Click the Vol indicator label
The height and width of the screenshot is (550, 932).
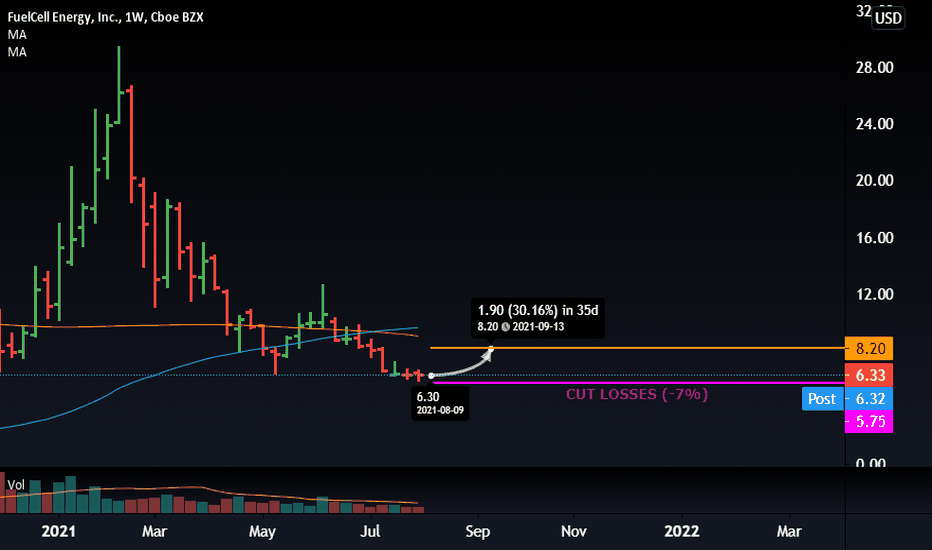click(x=16, y=485)
